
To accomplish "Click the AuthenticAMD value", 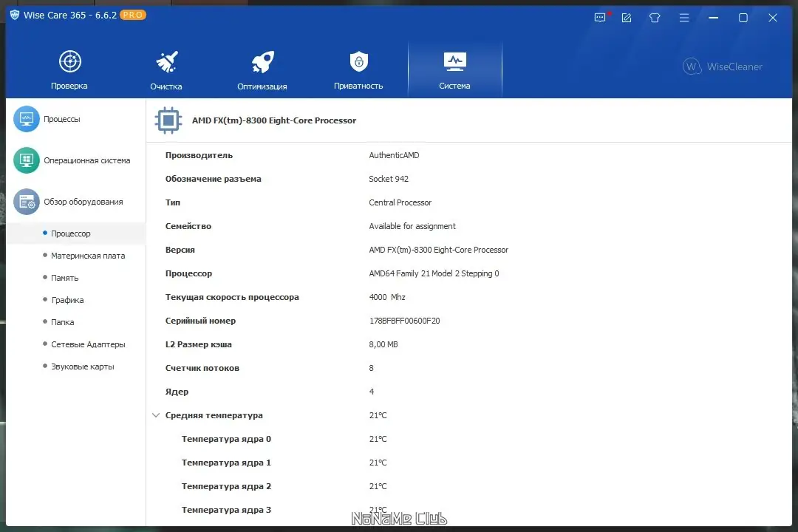I will point(394,155).
